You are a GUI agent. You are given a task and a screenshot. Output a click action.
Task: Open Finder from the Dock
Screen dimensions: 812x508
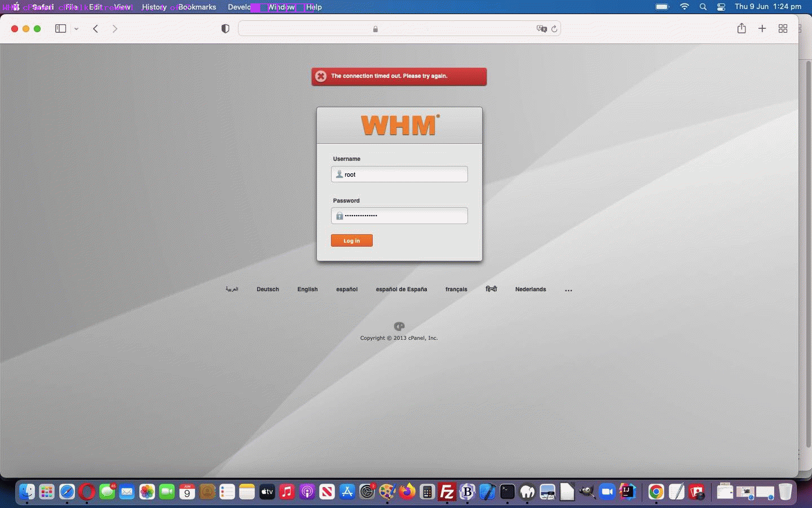tap(27, 492)
